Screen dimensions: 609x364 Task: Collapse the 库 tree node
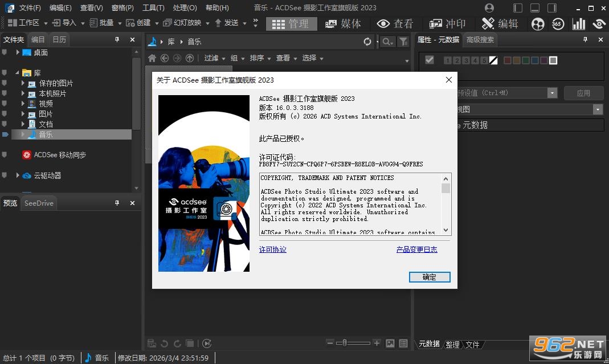tap(17, 73)
